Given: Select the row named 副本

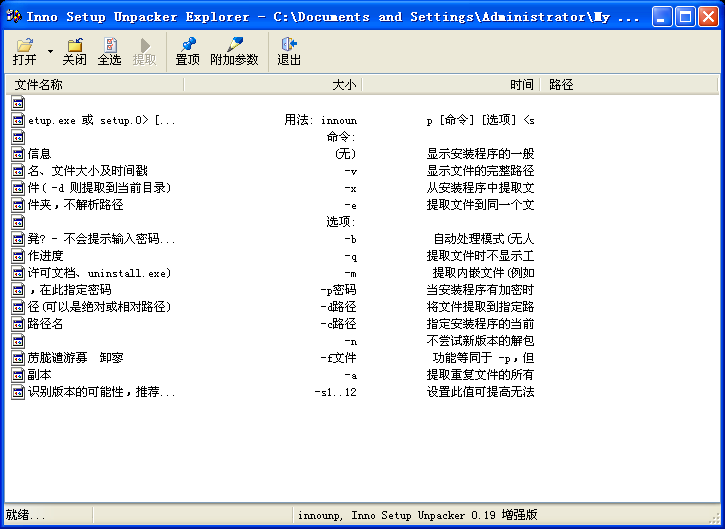Looking at the screenshot, I should pyautogui.click(x=39, y=375).
